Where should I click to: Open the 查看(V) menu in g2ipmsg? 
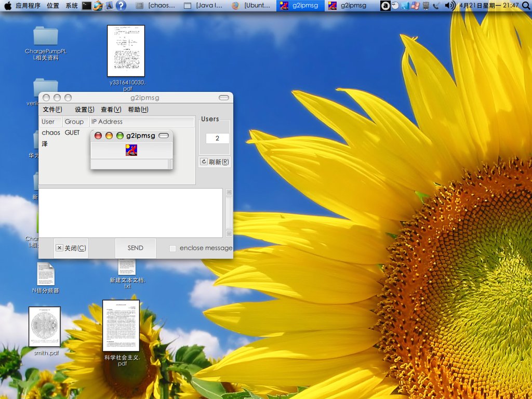[111, 109]
